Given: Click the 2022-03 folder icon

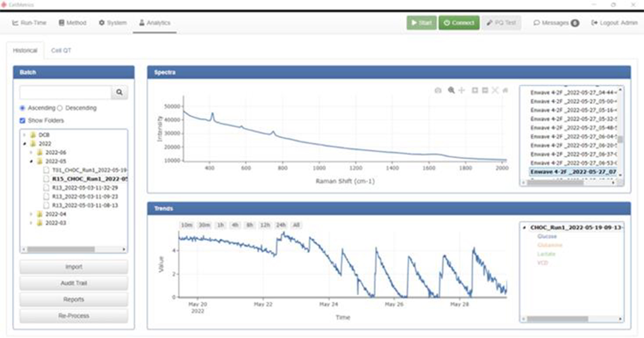Looking at the screenshot, I should pyautogui.click(x=40, y=223).
